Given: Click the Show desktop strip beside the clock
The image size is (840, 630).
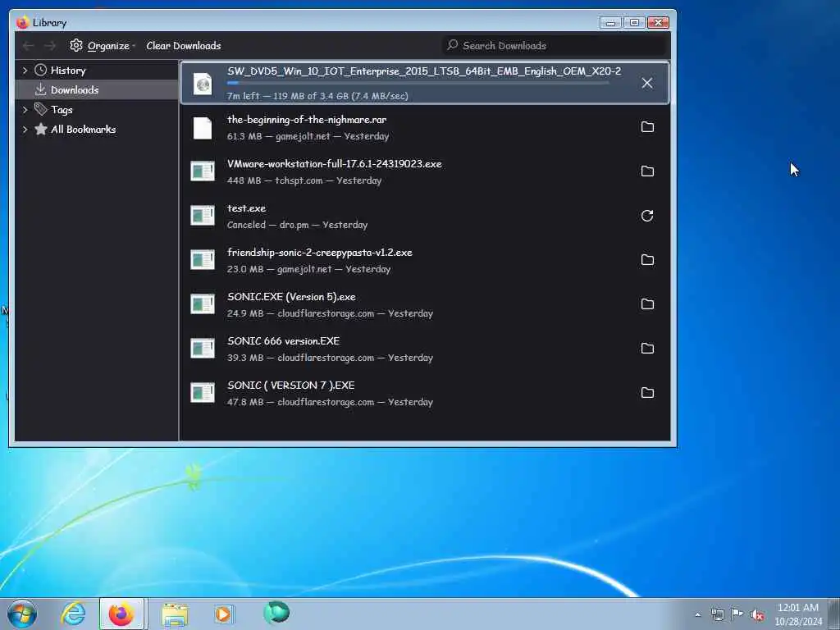Looking at the screenshot, I should [x=835, y=614].
